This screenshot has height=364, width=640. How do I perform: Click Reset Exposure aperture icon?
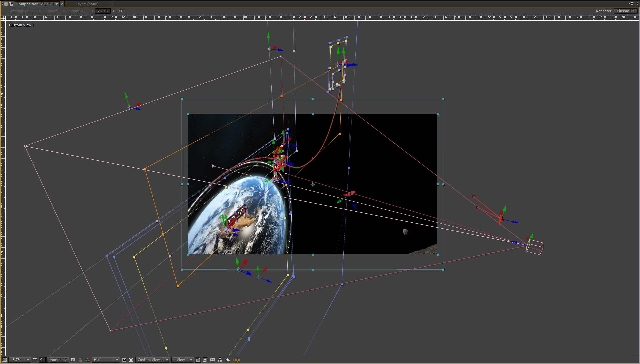click(228, 360)
